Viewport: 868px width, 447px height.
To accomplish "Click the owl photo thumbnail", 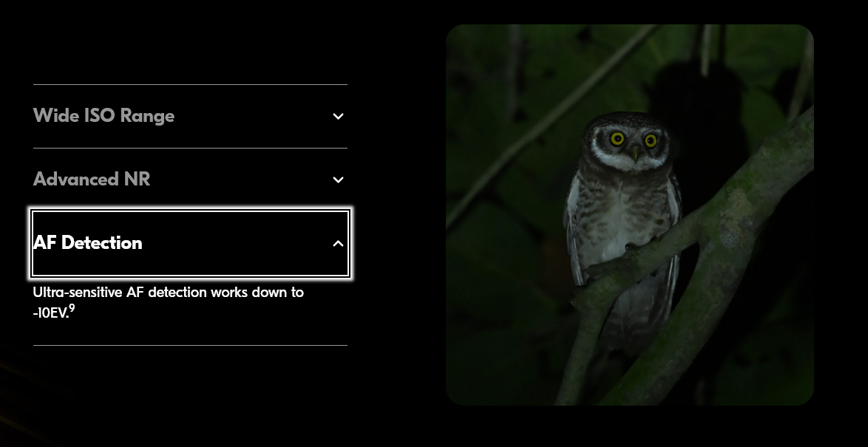I will [x=630, y=215].
